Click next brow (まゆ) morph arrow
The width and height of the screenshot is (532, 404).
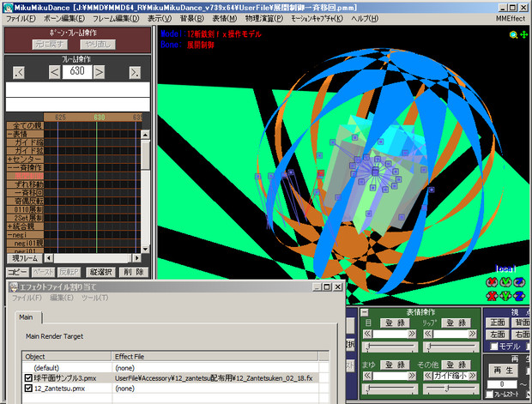point(412,376)
